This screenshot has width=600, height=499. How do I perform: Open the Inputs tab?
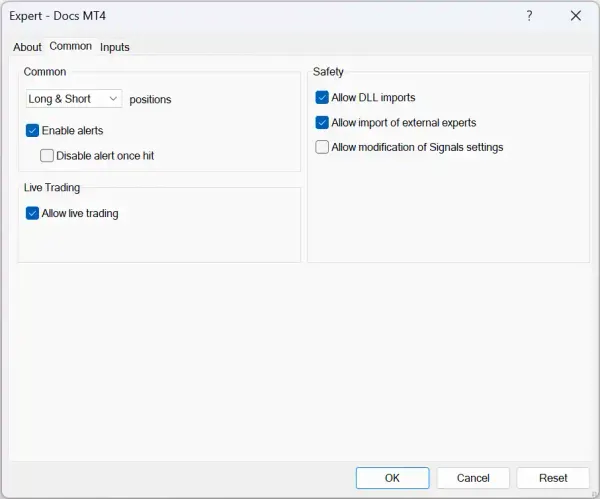pos(115,47)
